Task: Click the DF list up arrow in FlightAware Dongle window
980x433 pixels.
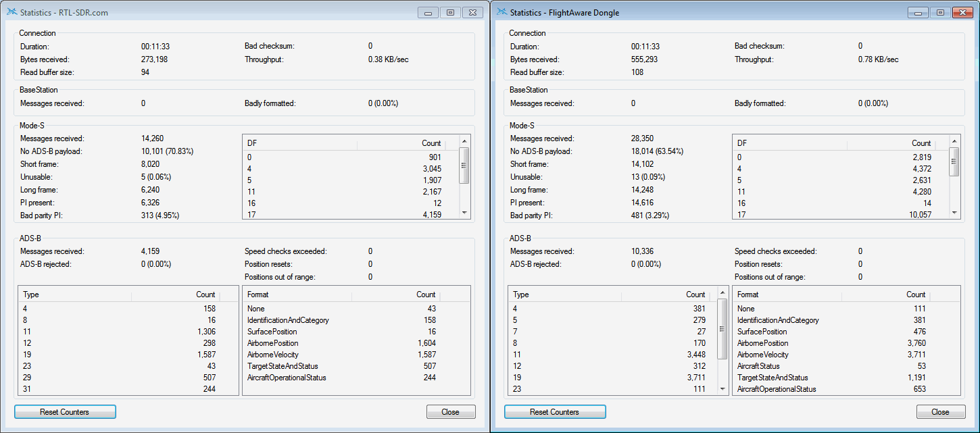Action: tap(954, 141)
